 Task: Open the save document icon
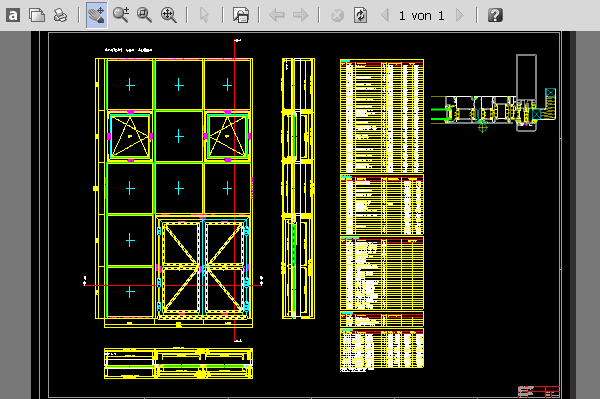[x=241, y=15]
